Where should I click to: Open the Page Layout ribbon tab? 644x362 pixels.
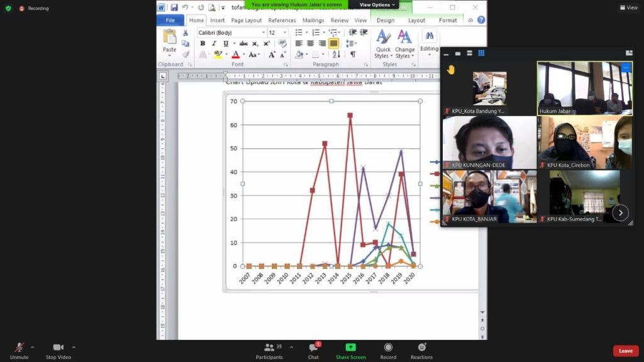[x=247, y=20]
